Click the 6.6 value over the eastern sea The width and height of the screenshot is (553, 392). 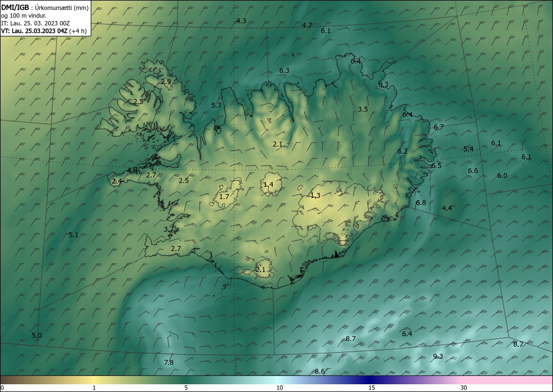tap(473, 171)
